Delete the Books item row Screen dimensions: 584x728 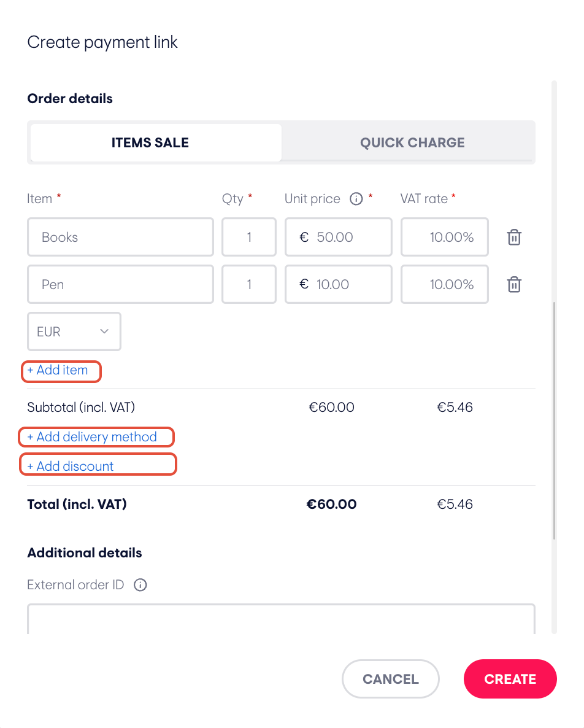click(x=514, y=238)
